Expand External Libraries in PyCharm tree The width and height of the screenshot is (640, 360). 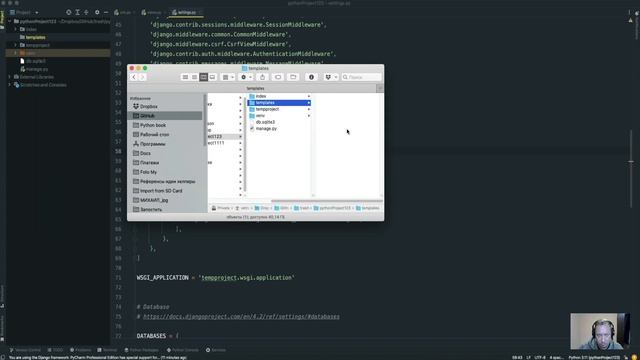[x=10, y=77]
